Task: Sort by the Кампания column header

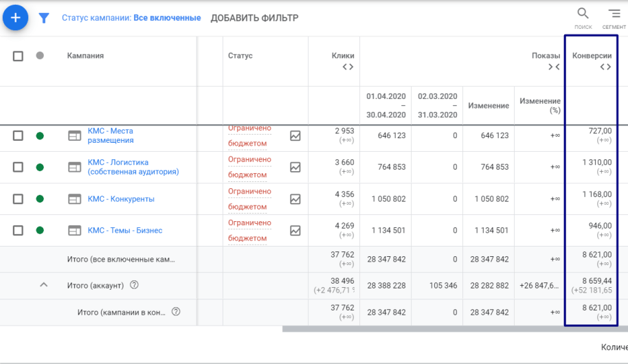Action: [x=85, y=56]
